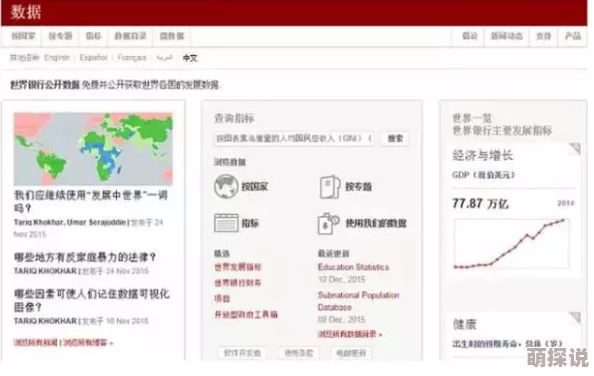
Task: Open article about 数据可视化图像
Action: 91,300
